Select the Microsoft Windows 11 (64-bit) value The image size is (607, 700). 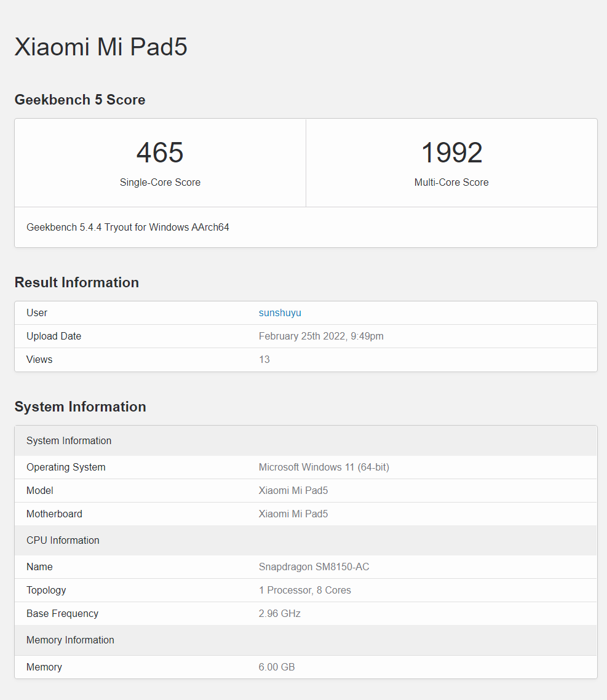point(324,467)
